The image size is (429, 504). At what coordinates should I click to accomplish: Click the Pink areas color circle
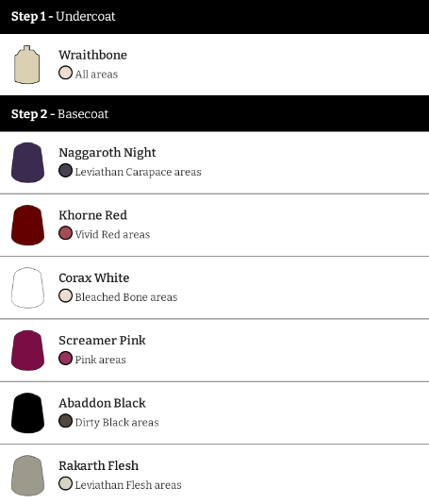[x=65, y=358]
